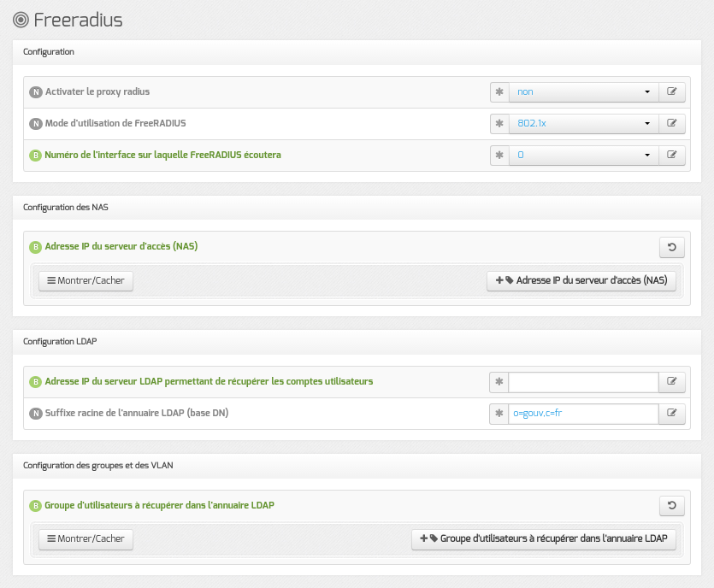Click edit icon for Numéro de l'interface
The image size is (714, 588).
coord(671,156)
